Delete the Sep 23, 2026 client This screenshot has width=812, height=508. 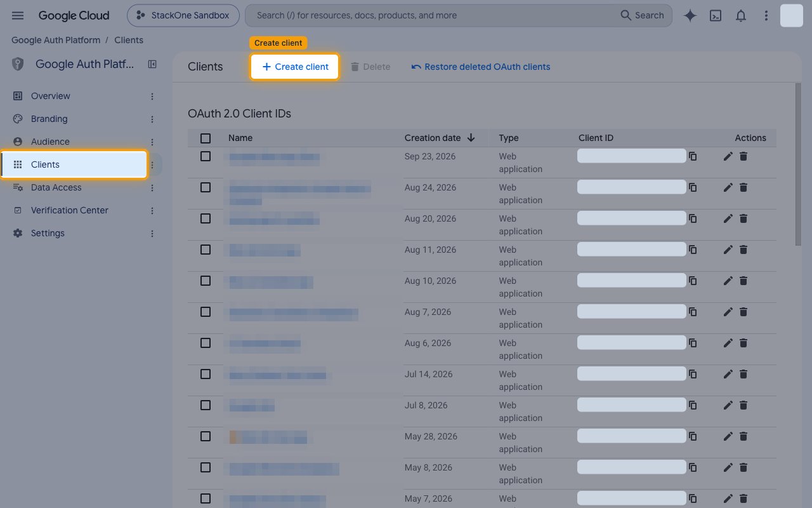coord(743,156)
